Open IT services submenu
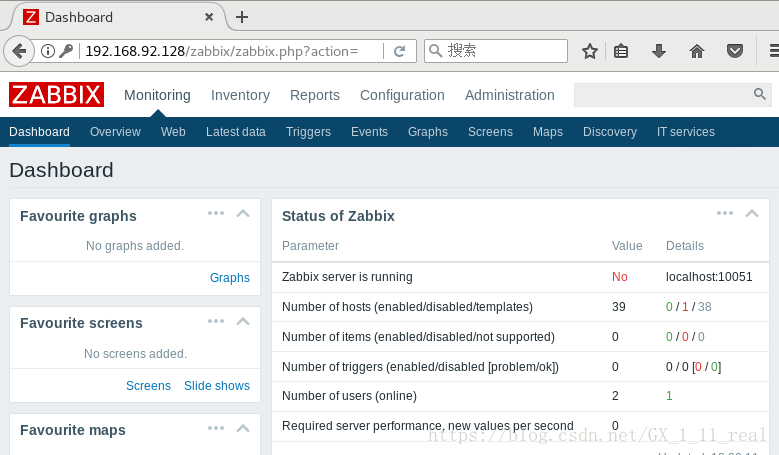The image size is (779, 455). [686, 132]
